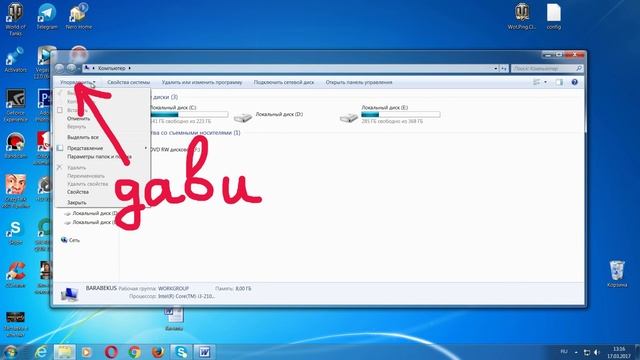This screenshot has width=640, height=360.
Task: Open GeForce Experience desktop shortcut
Action: click(x=15, y=106)
